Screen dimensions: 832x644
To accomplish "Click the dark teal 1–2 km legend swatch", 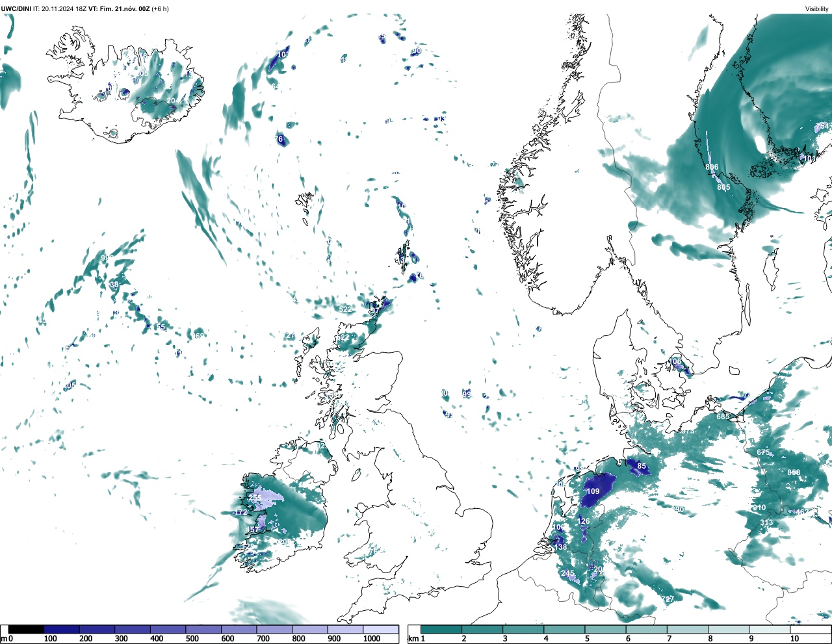I will click(x=441, y=630).
